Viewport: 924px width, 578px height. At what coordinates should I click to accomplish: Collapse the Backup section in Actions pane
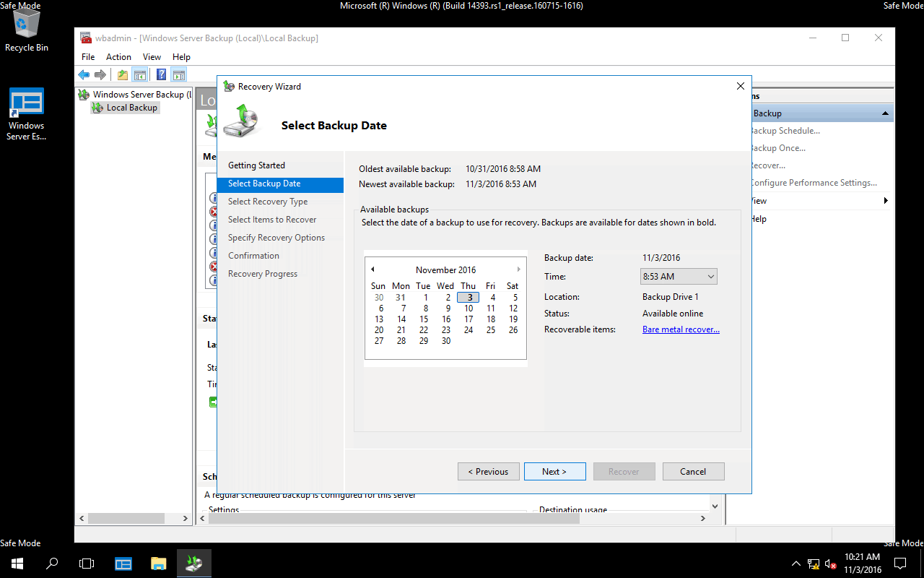[885, 113]
